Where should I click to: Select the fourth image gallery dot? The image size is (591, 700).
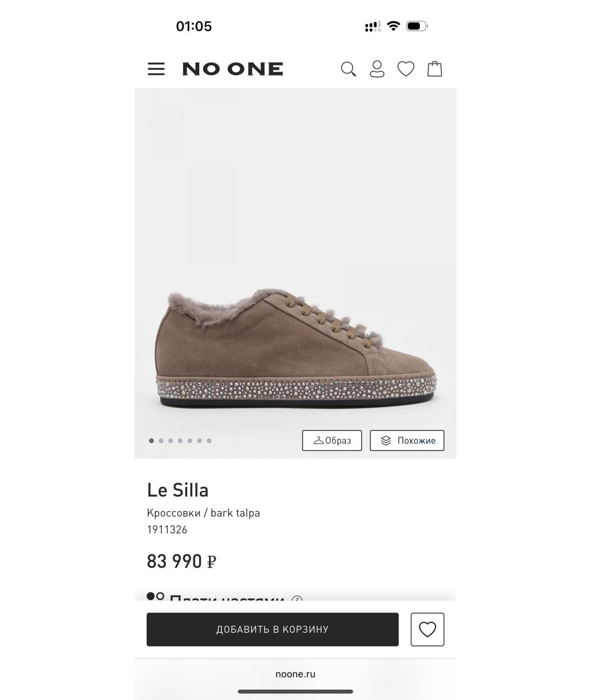(x=180, y=440)
